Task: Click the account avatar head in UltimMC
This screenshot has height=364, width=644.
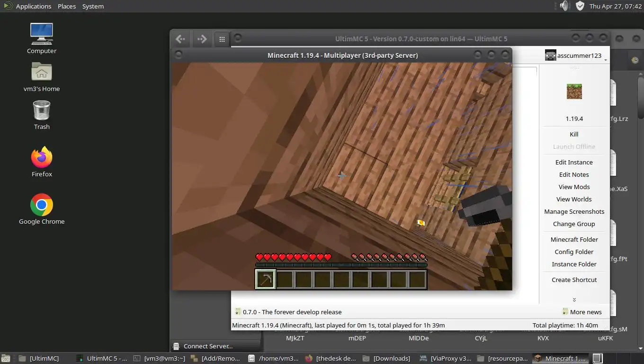Action: tap(550, 55)
